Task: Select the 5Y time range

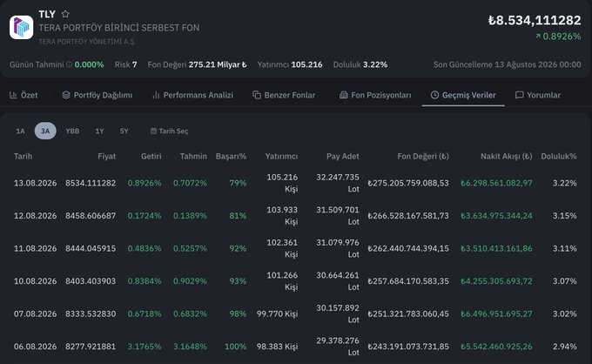Action: point(124,131)
